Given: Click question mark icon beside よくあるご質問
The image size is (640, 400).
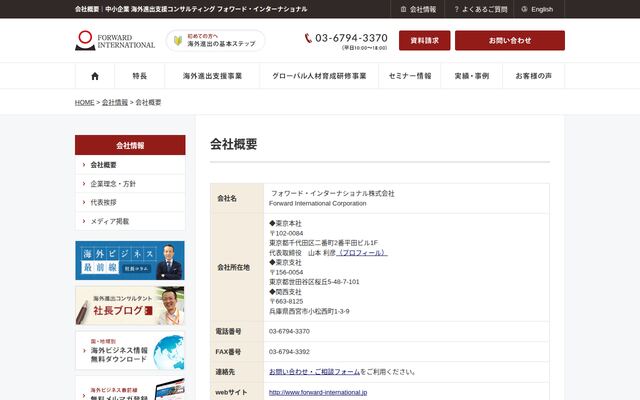Looking at the screenshot, I should point(456,9).
